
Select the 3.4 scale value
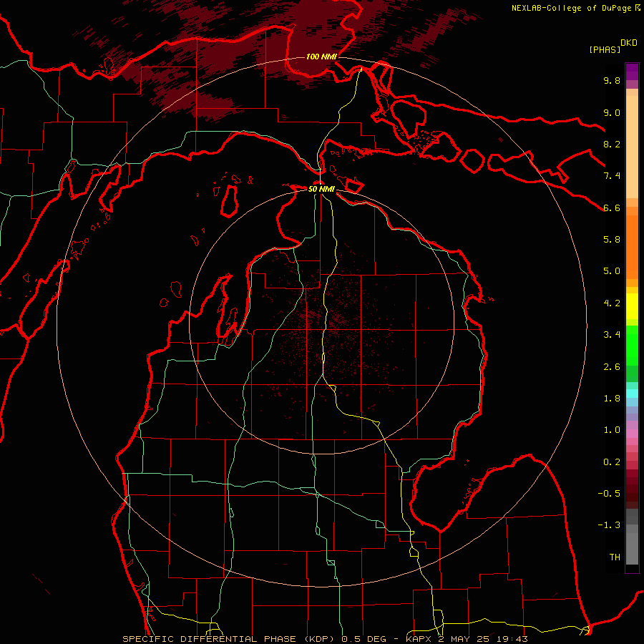coord(612,335)
